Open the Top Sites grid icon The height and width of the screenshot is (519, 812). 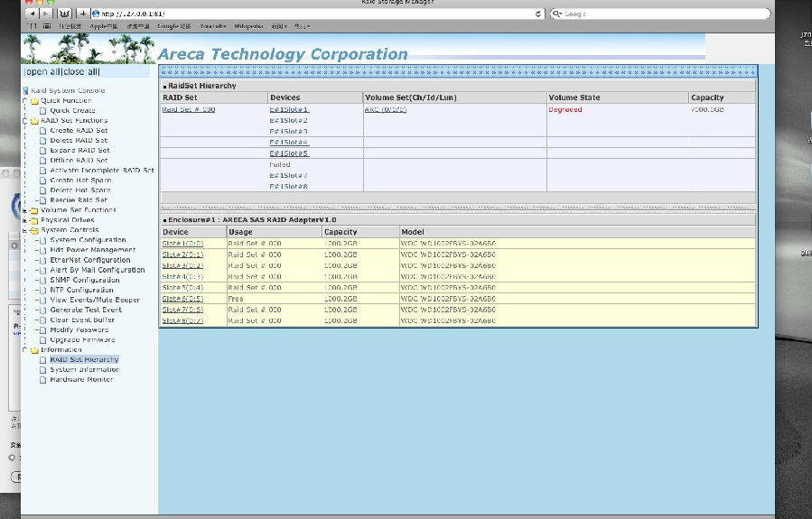(x=47, y=26)
